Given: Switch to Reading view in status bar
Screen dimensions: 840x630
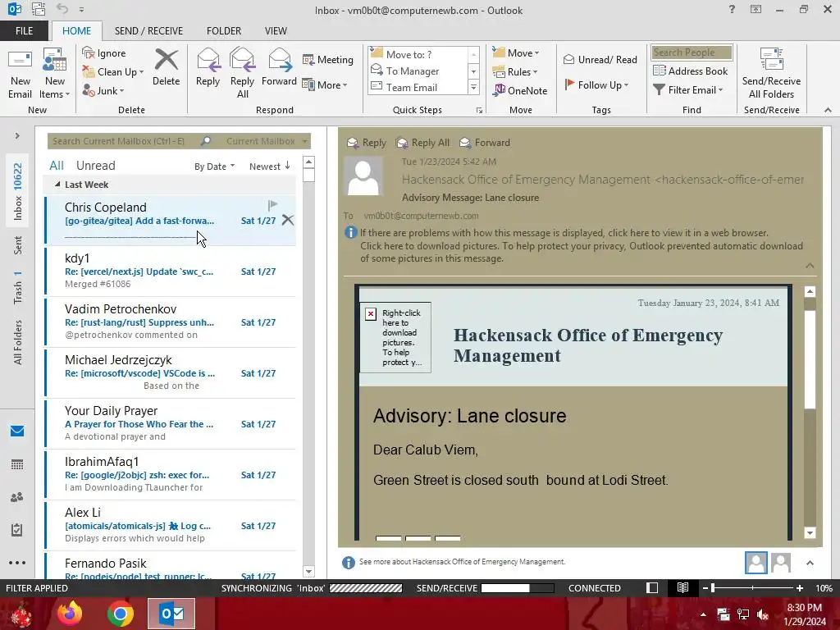Looking at the screenshot, I should tap(682, 588).
